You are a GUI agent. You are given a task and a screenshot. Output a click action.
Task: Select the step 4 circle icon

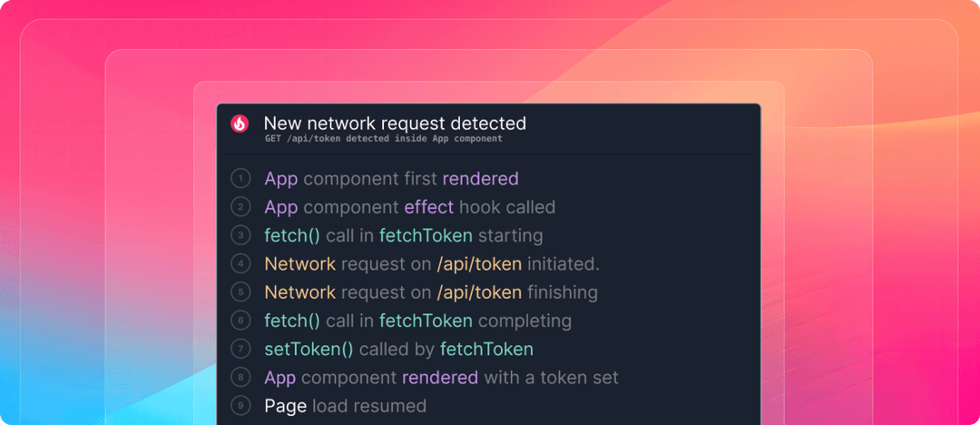pos(240,264)
